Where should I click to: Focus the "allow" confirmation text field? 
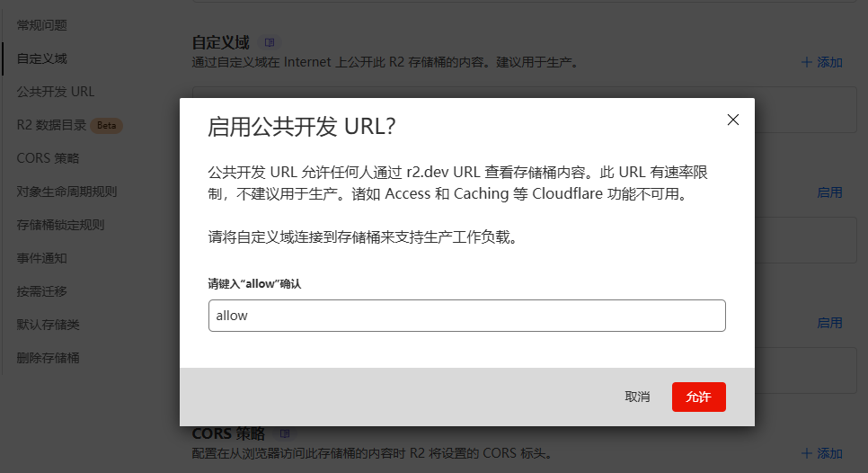(x=466, y=316)
